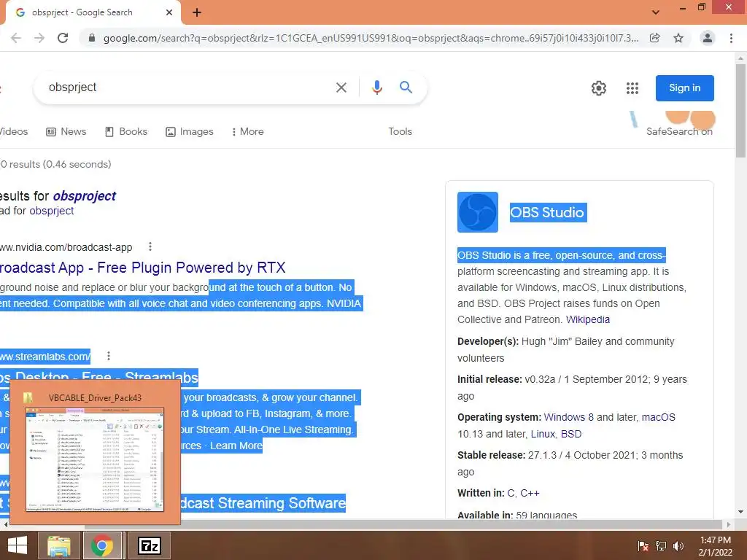Open Chrome three-dot menu
This screenshot has width=747, height=560.
pos(731,38)
